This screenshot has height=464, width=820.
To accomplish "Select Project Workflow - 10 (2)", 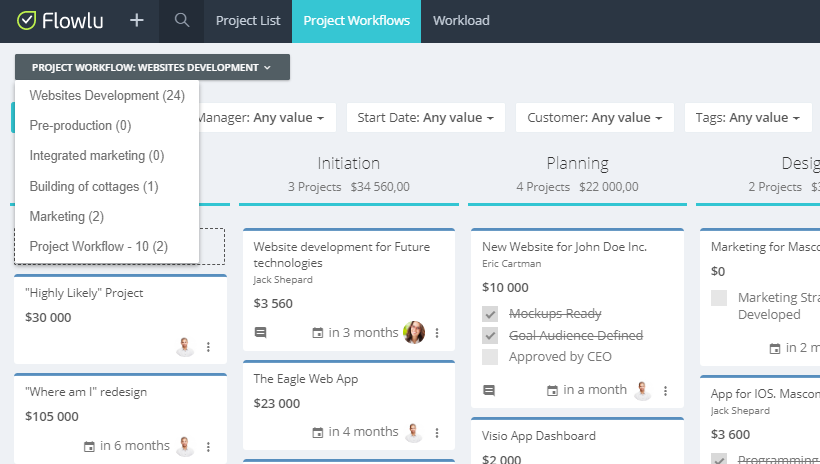I will pyautogui.click(x=107, y=246).
